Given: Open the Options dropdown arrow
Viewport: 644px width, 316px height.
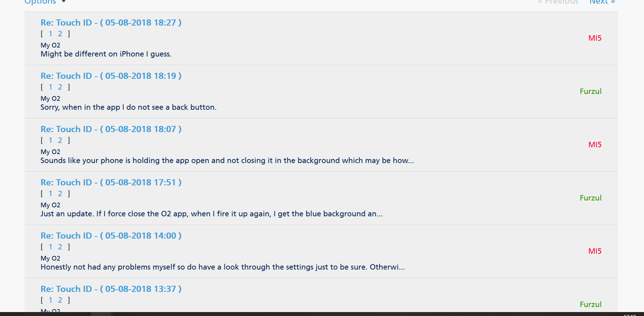Looking at the screenshot, I should (64, 1).
